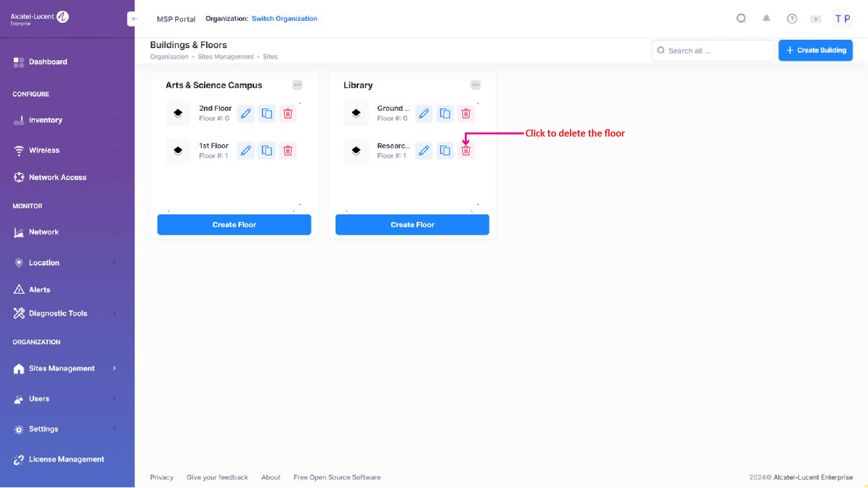Open the help question mark icon
The width and height of the screenshot is (868, 488).
pyautogui.click(x=792, y=19)
